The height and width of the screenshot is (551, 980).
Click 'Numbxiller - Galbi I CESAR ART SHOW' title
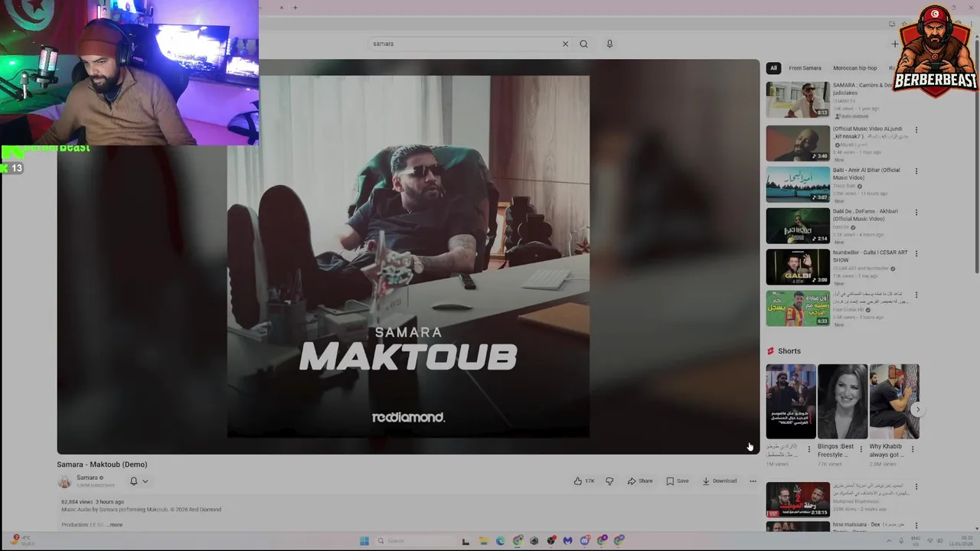(871, 256)
